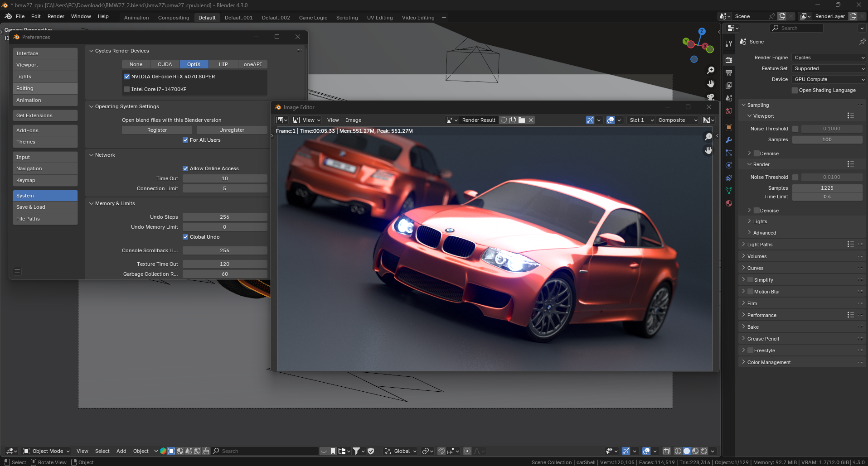Screen dimensions: 868x466
Task: Open the Tool properties tab
Action: [x=729, y=44]
